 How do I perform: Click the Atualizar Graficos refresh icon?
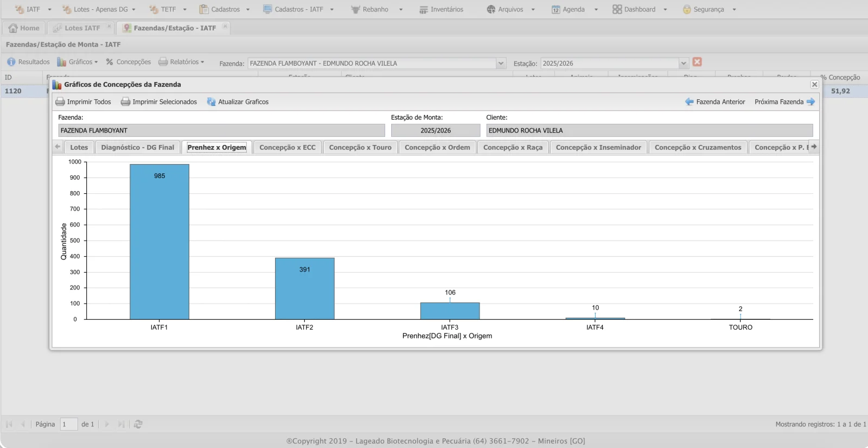(211, 102)
